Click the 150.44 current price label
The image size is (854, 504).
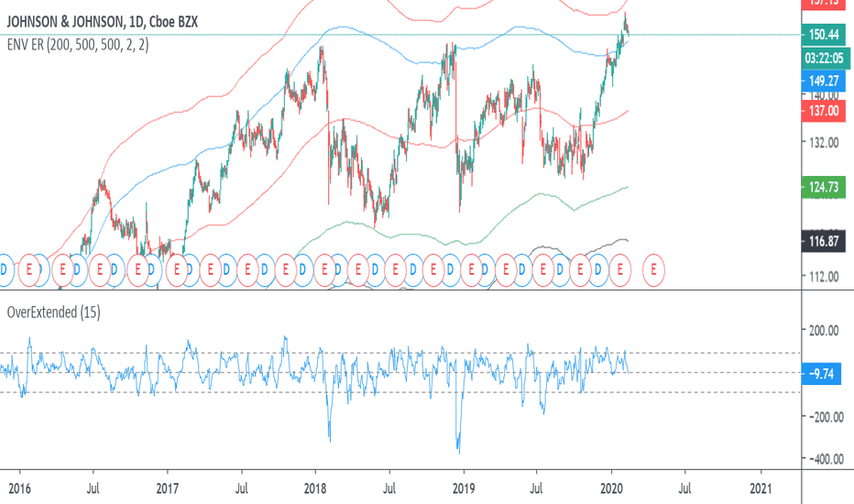824,35
